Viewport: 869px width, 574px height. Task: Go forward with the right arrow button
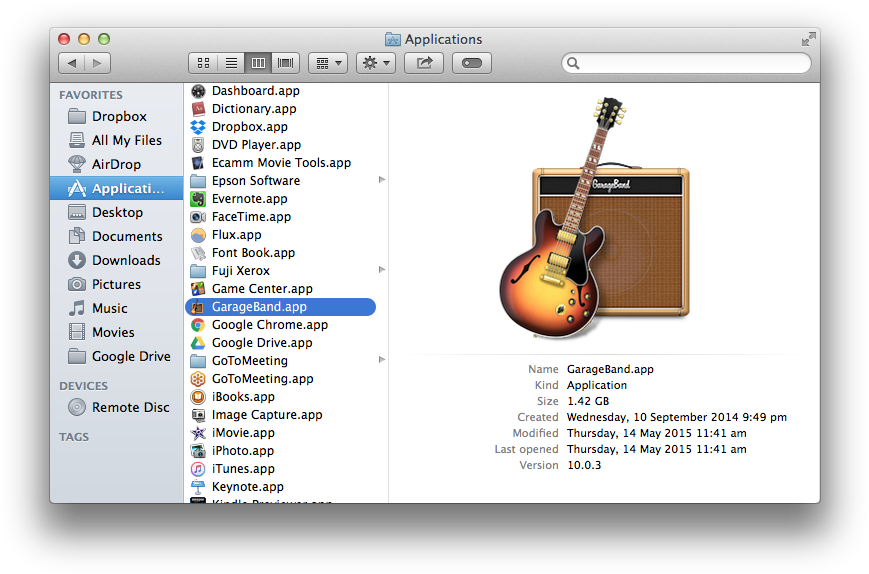(x=98, y=63)
